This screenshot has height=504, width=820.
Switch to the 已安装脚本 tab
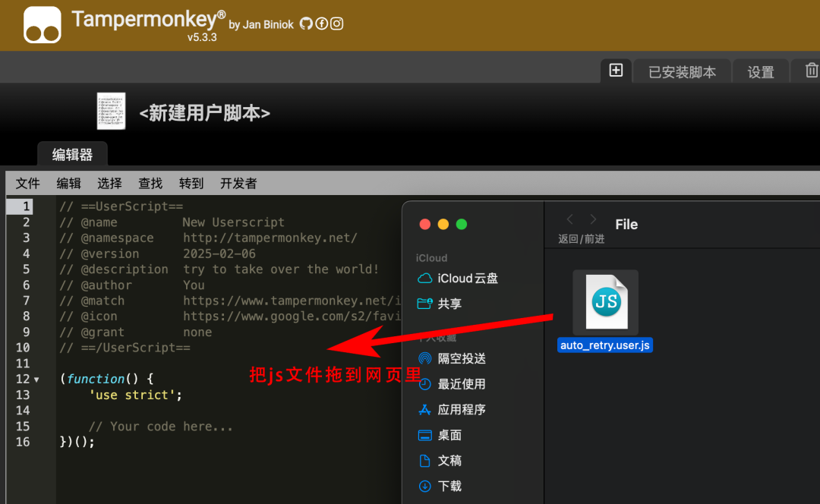click(x=682, y=71)
